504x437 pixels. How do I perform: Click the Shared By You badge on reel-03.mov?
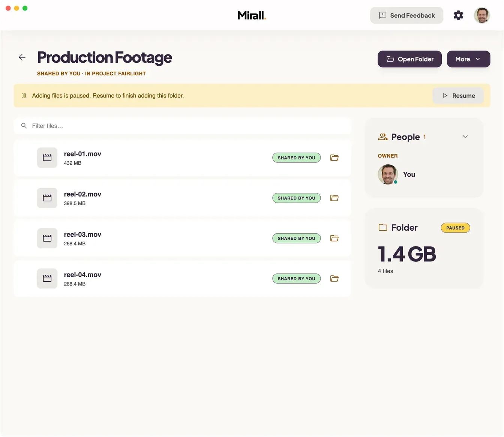pos(296,238)
